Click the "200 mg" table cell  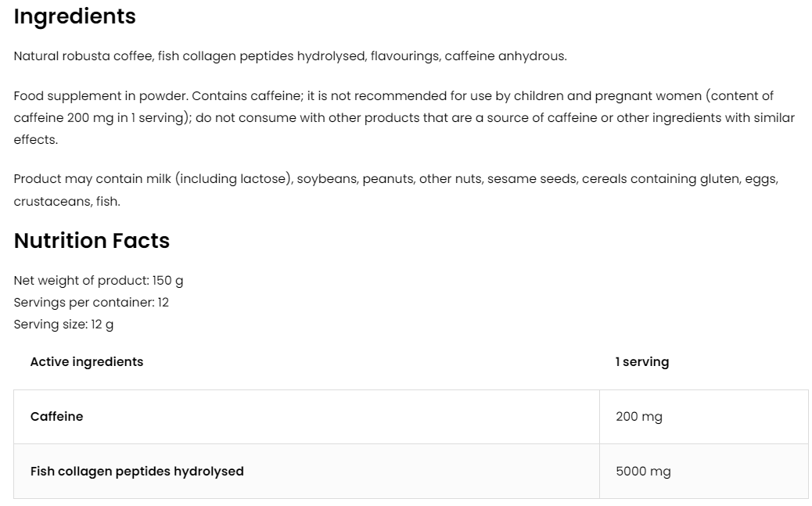pos(639,417)
